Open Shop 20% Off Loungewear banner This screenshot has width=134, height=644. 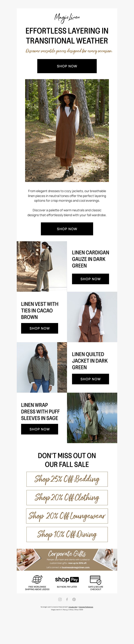point(67,516)
